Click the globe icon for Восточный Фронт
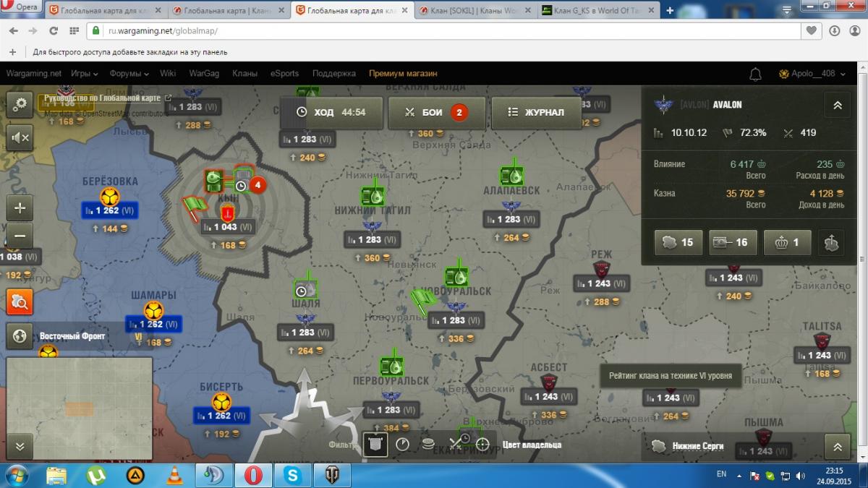The image size is (868, 488). 20,335
